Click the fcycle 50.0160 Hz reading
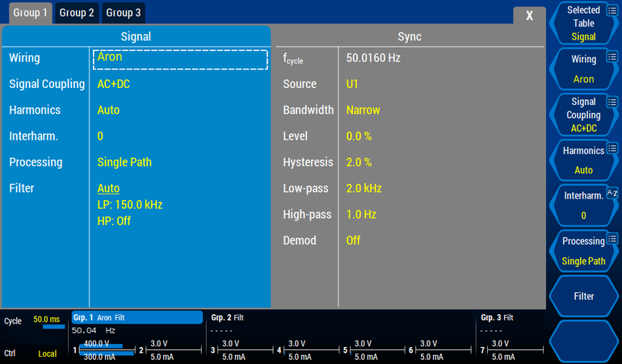Image resolution: width=622 pixels, height=364 pixels. (373, 58)
